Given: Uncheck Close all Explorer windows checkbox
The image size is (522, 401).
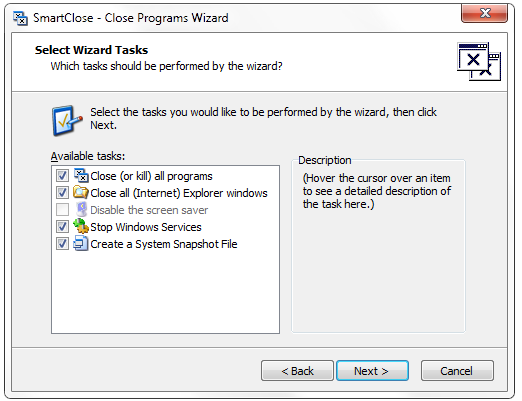Looking at the screenshot, I should point(62,193).
